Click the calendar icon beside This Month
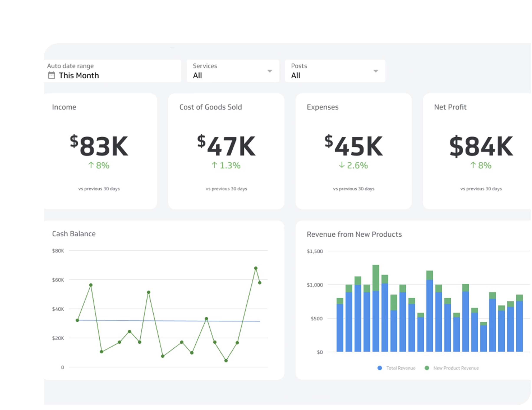Image resolution: width=532 pixels, height=410 pixels. point(51,75)
